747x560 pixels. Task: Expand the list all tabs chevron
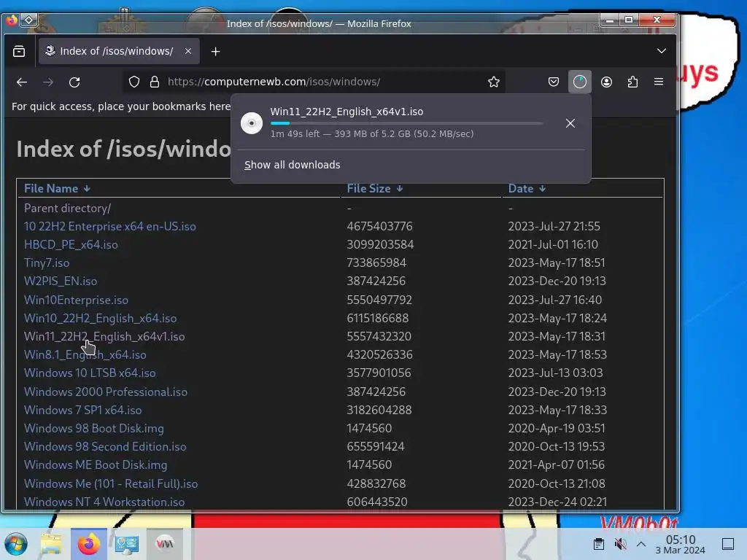[661, 51]
